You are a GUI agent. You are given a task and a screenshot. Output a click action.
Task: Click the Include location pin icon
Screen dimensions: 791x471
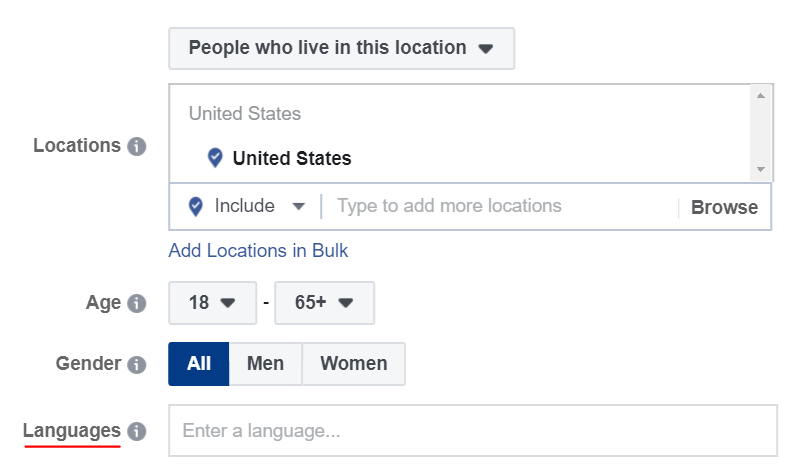[x=196, y=207]
